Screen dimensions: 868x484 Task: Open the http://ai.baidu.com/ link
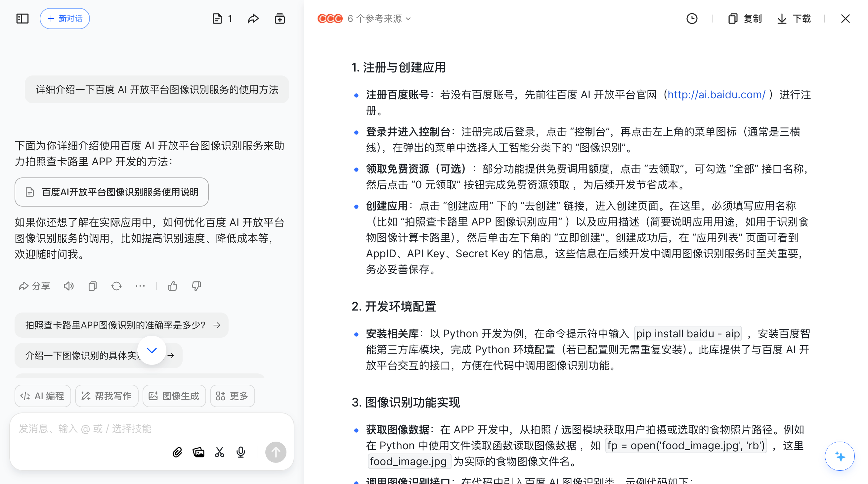tap(716, 95)
